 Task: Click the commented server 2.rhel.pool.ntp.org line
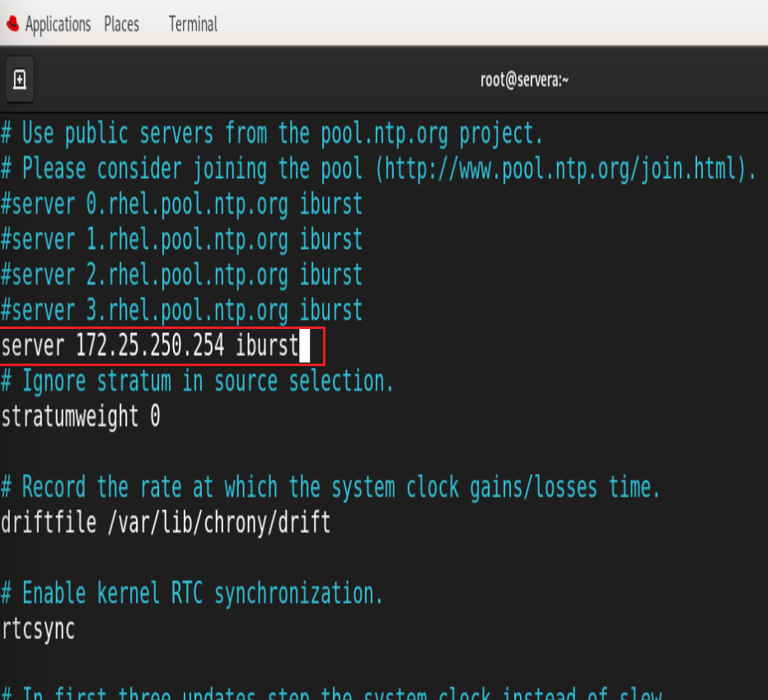click(x=180, y=275)
